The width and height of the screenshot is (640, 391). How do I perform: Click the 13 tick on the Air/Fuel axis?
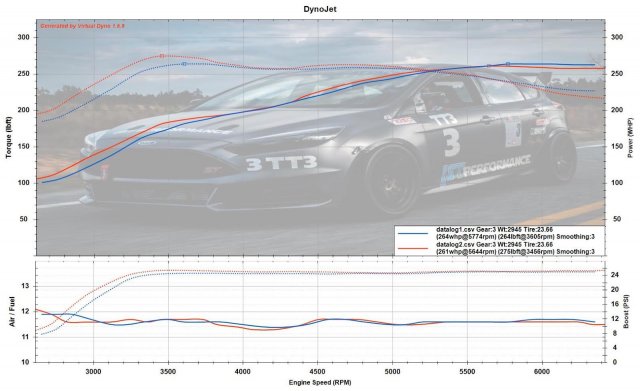pyautogui.click(x=26, y=286)
